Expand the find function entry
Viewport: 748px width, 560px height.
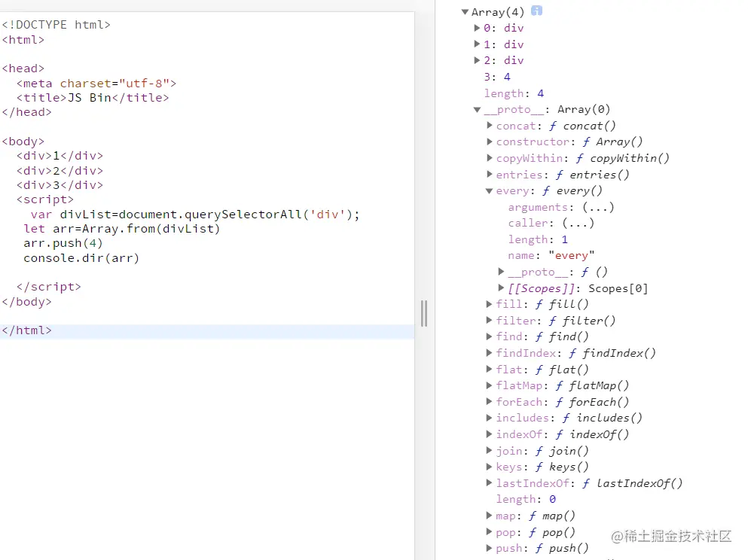[490, 336]
